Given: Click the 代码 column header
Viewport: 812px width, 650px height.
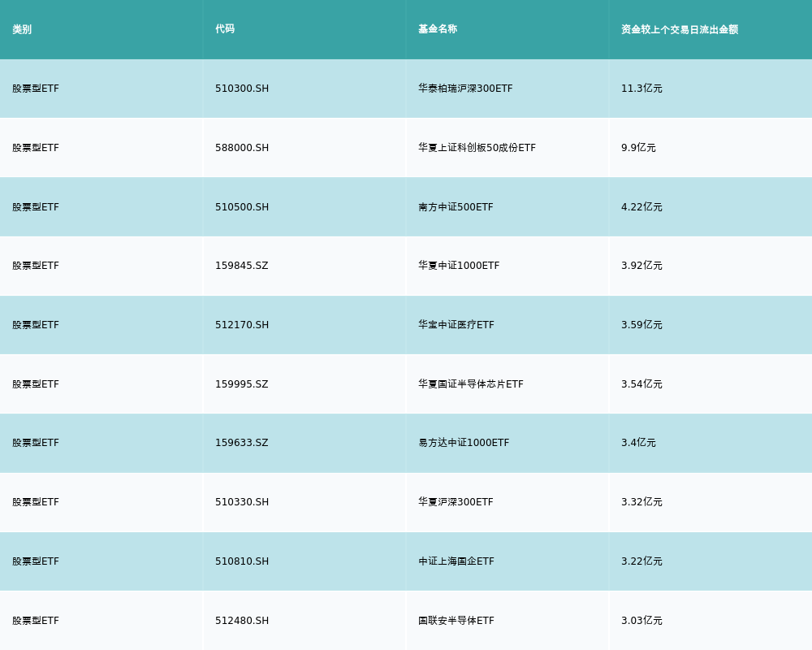Looking at the screenshot, I should (225, 29).
